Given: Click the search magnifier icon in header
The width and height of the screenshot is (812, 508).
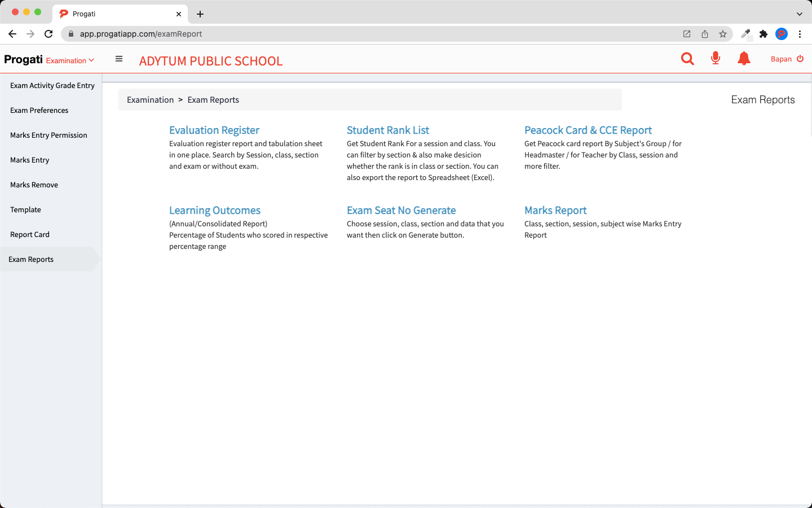Looking at the screenshot, I should pyautogui.click(x=687, y=59).
